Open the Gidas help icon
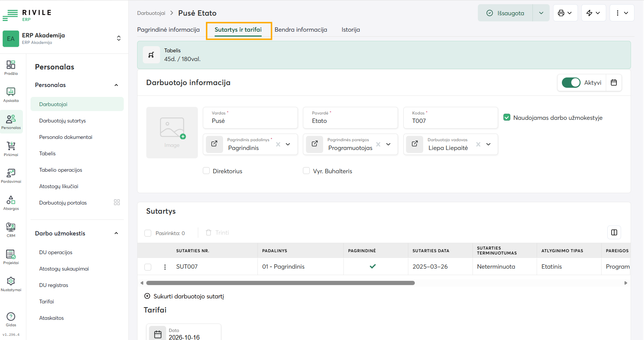Image resolution: width=644 pixels, height=340 pixels. (x=11, y=319)
